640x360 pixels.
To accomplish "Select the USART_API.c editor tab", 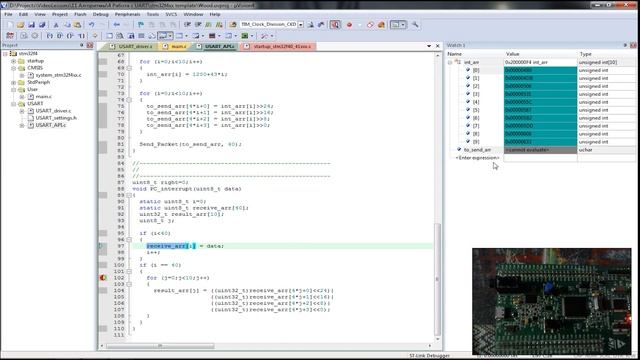I will (216, 47).
